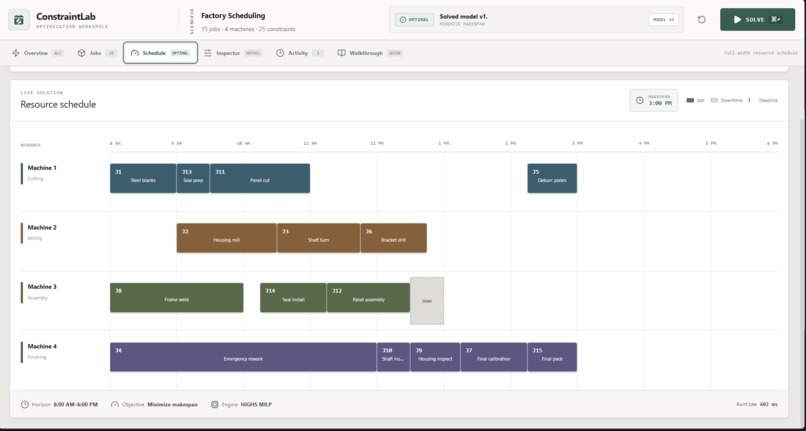Image resolution: width=806 pixels, height=431 pixels.
Task: Click the ConstraintLab logo icon
Action: 19,20
